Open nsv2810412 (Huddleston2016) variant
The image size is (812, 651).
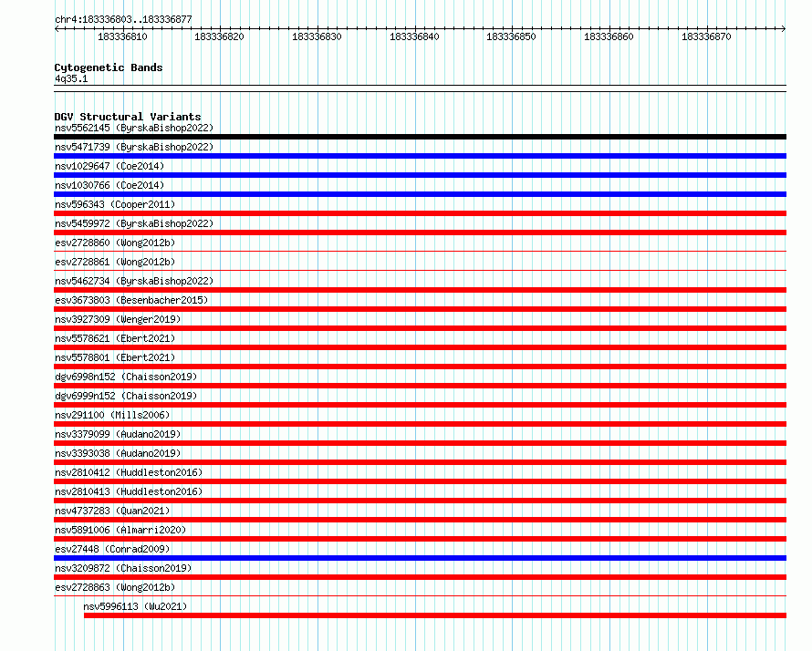point(129,472)
